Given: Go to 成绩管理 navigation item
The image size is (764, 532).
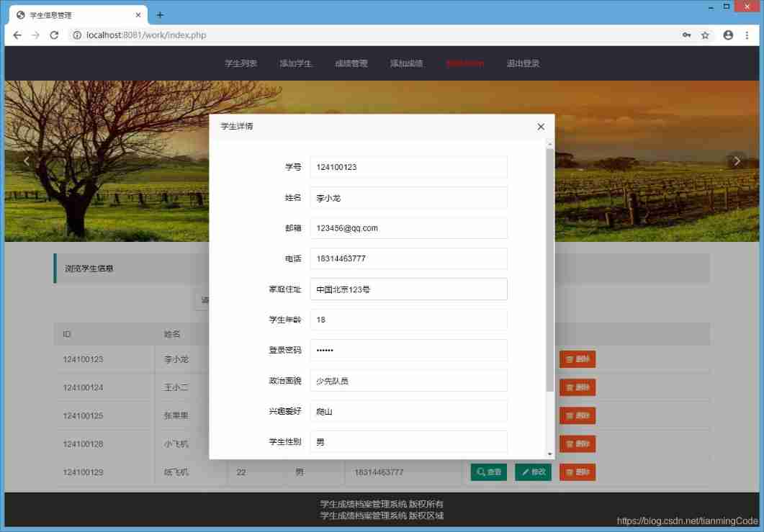Looking at the screenshot, I should click(351, 63).
